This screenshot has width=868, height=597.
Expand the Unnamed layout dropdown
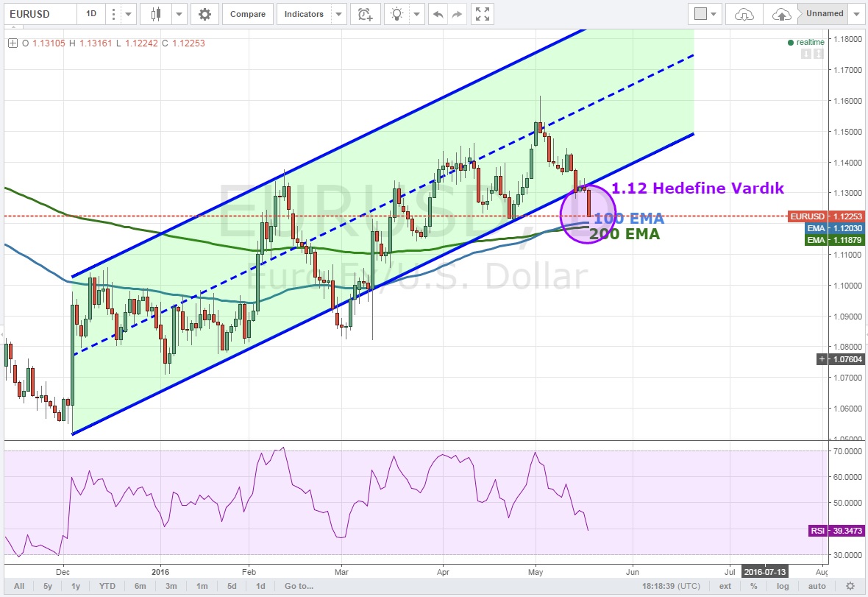click(x=856, y=14)
